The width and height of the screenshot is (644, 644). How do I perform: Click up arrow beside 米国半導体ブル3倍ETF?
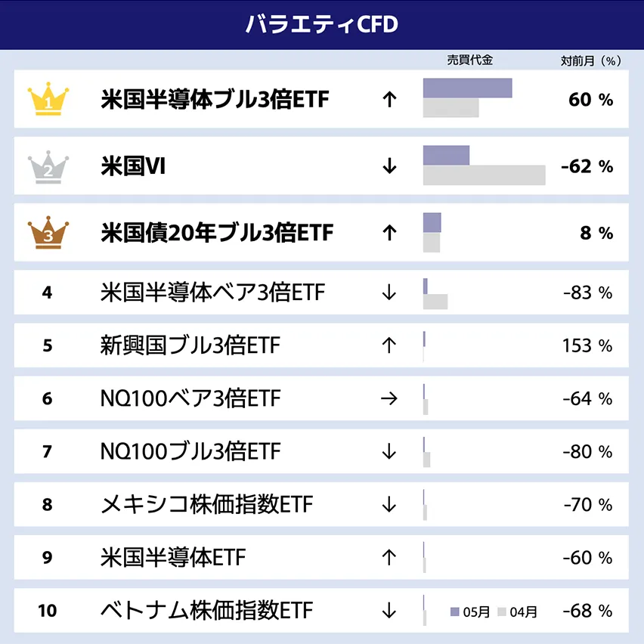[389, 100]
